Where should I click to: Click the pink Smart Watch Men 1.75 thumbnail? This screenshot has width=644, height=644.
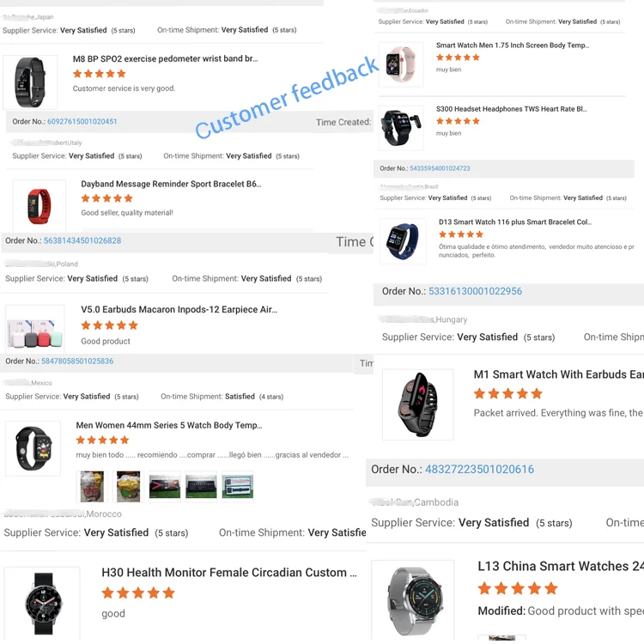pos(401,64)
